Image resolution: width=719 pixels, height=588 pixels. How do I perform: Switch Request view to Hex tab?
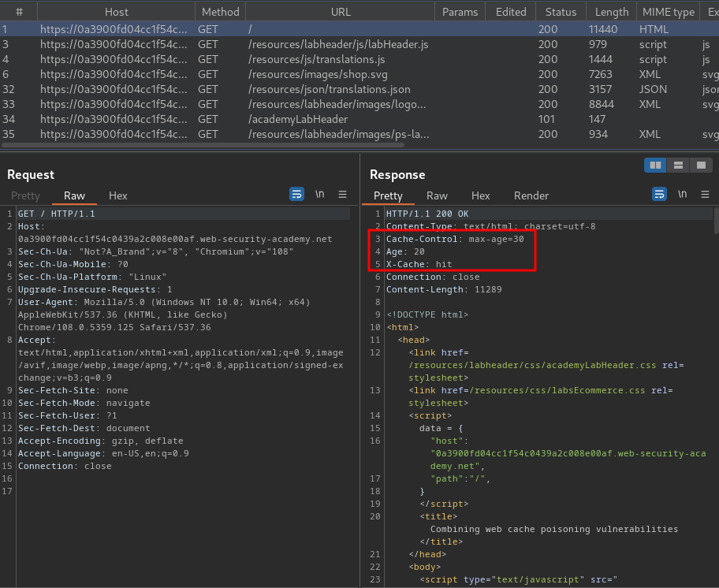coord(117,195)
